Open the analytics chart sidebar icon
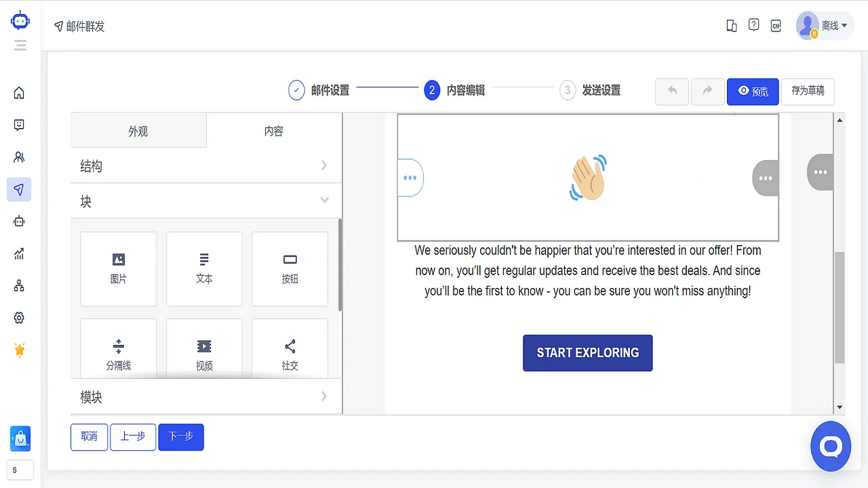The height and width of the screenshot is (488, 868). 20,253
